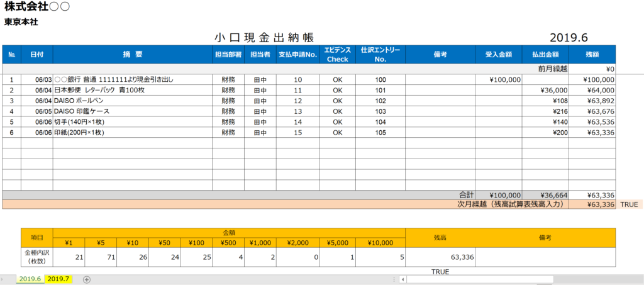The image size is (644, 285).
Task: Select the 合計 total label cell
Action: (466, 195)
